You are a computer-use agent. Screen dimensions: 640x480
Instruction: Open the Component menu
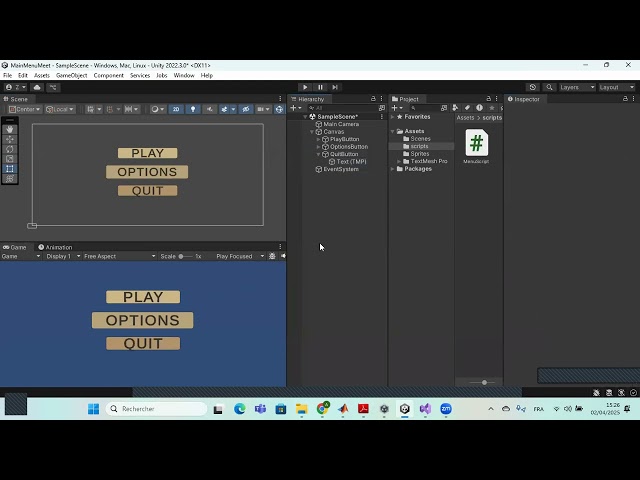109,76
